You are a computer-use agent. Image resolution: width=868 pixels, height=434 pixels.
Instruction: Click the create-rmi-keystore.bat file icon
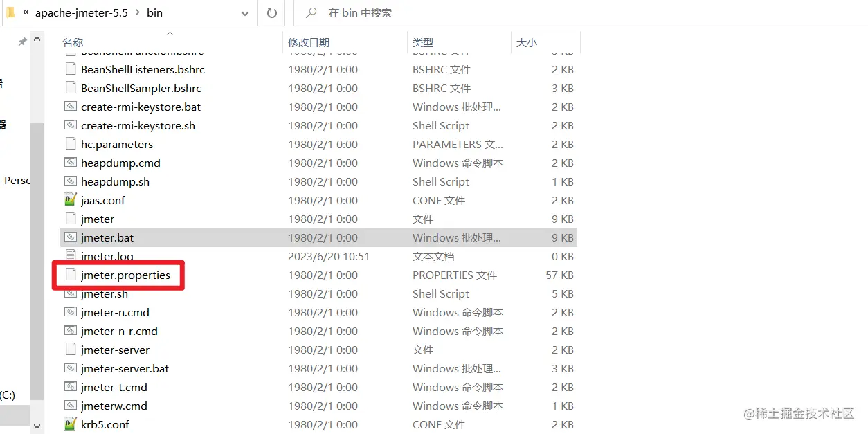point(69,107)
